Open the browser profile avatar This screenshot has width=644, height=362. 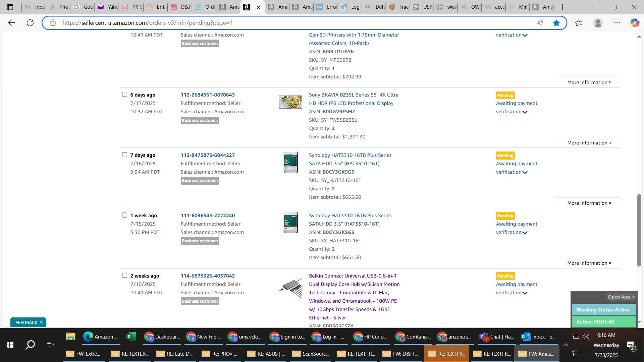598,23
